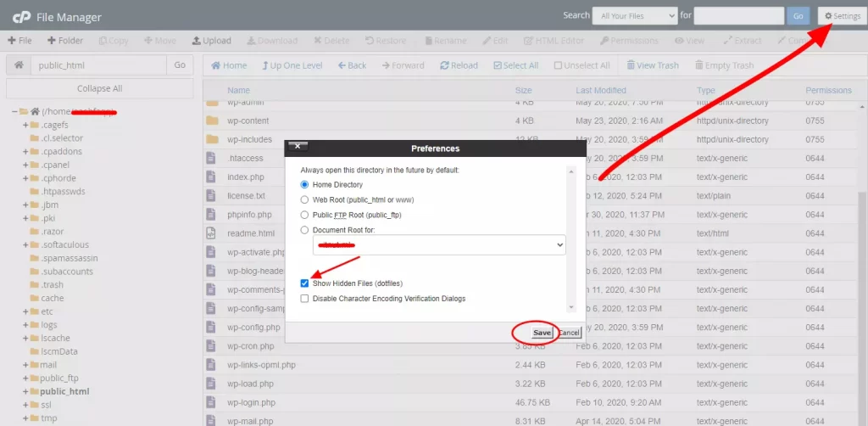Click the Forward navigation button
This screenshot has width=868, height=426.
tap(403, 65)
